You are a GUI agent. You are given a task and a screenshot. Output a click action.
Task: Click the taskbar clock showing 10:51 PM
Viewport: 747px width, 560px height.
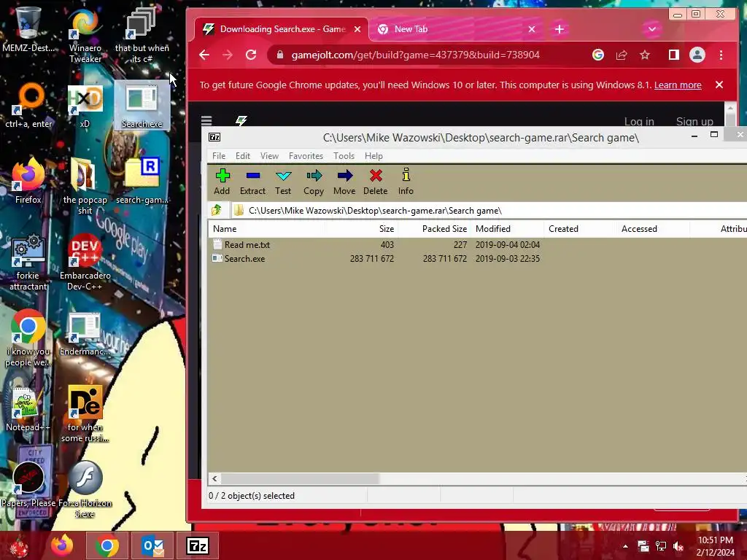tap(715, 546)
